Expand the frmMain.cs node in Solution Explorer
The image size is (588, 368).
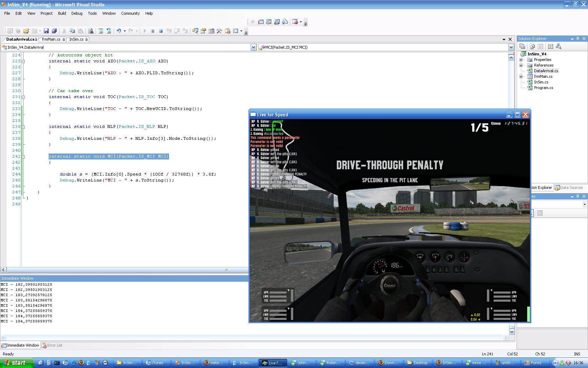[521, 76]
